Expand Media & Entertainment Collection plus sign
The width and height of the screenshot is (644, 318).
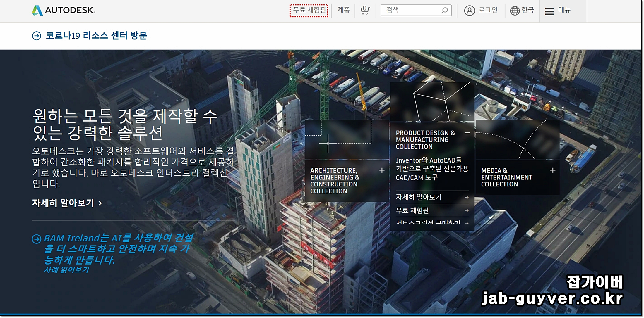coord(552,170)
